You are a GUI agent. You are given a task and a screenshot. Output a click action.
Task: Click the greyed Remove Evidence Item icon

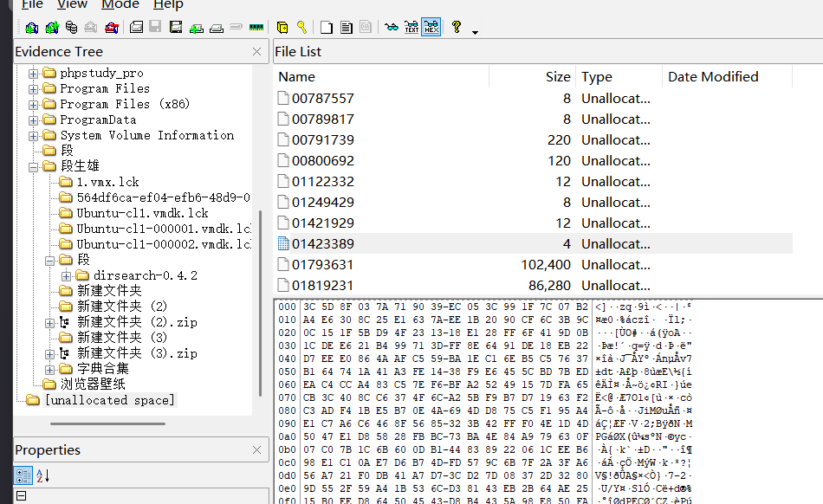(x=91, y=27)
